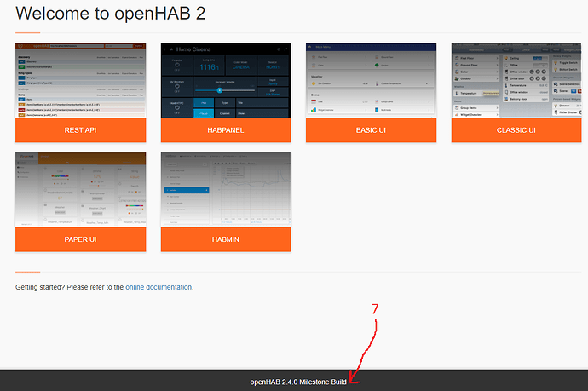Open the PAPER UI button

pos(80,239)
